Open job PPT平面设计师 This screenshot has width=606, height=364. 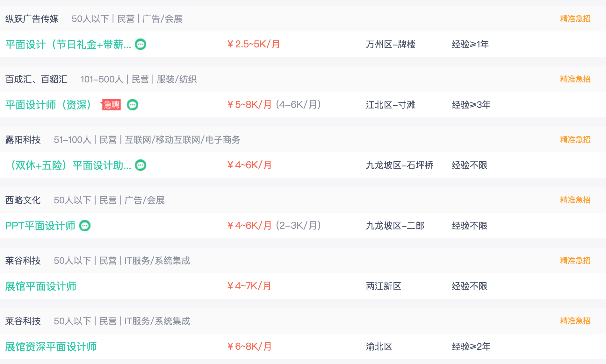click(40, 226)
